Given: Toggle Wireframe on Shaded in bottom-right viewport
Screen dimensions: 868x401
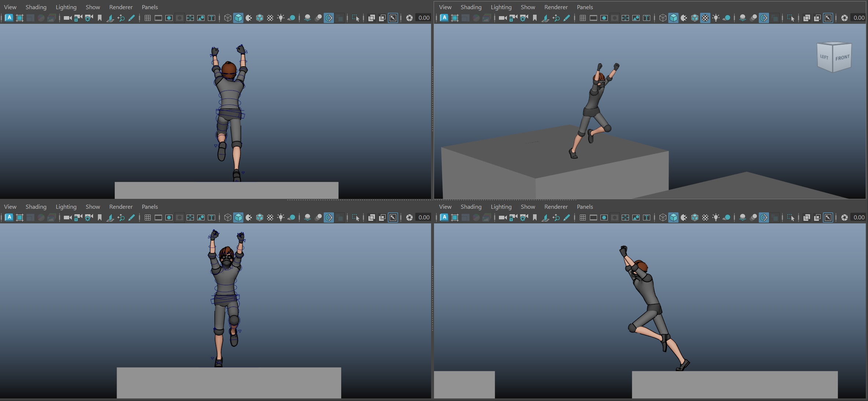Looking at the screenshot, I should click(695, 218).
